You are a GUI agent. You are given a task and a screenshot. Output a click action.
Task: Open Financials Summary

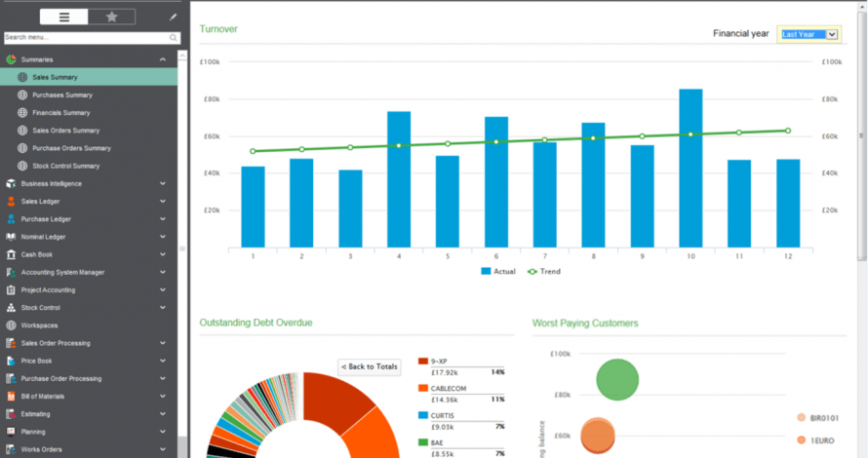coord(60,113)
